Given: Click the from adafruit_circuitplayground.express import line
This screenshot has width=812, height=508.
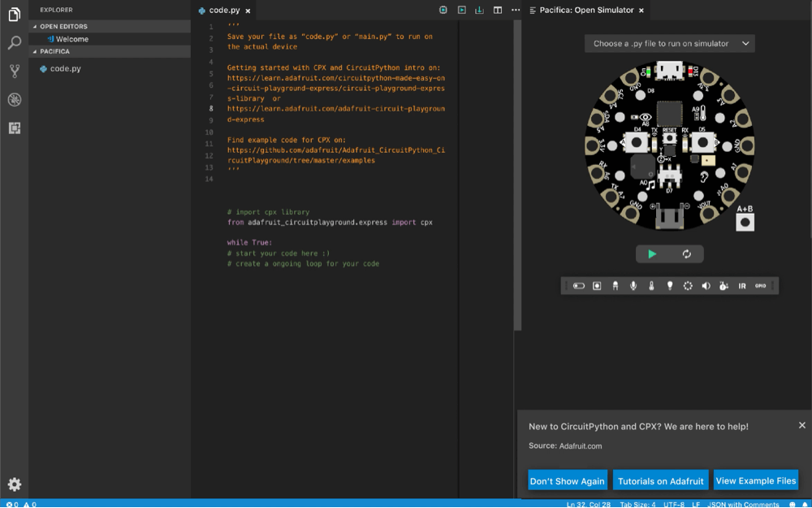Looking at the screenshot, I should point(330,223).
